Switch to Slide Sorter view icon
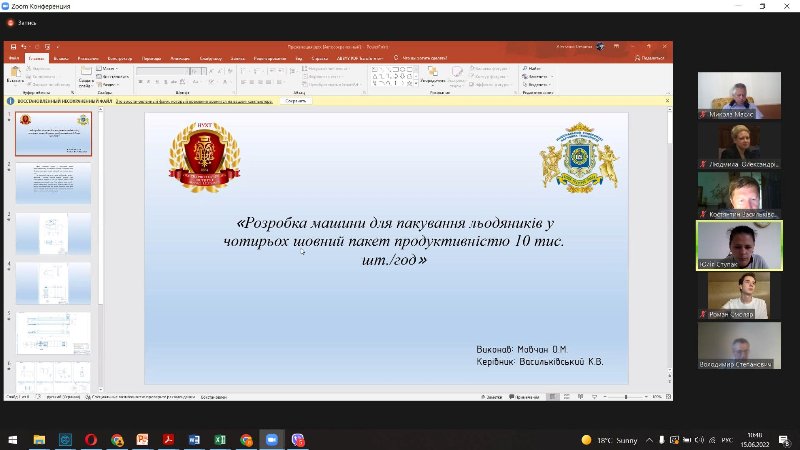The image size is (800, 450). coord(566,396)
